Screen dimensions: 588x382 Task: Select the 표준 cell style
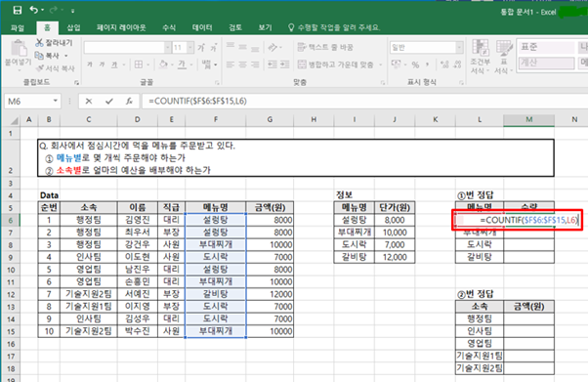point(546,47)
